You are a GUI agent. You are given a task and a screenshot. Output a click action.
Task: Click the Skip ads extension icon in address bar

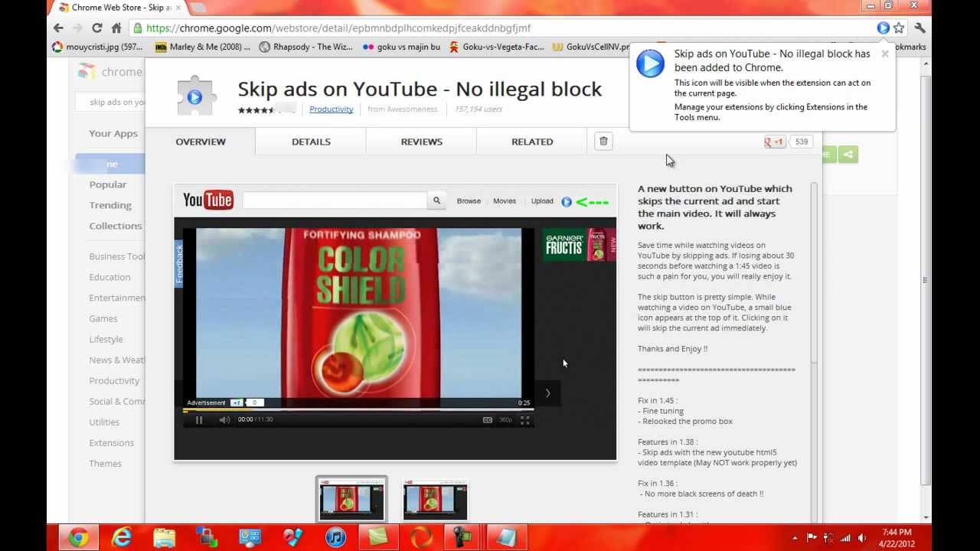tap(884, 28)
